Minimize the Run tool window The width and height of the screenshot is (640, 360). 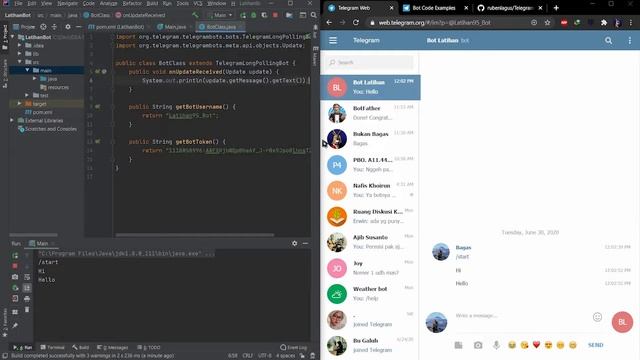point(305,243)
